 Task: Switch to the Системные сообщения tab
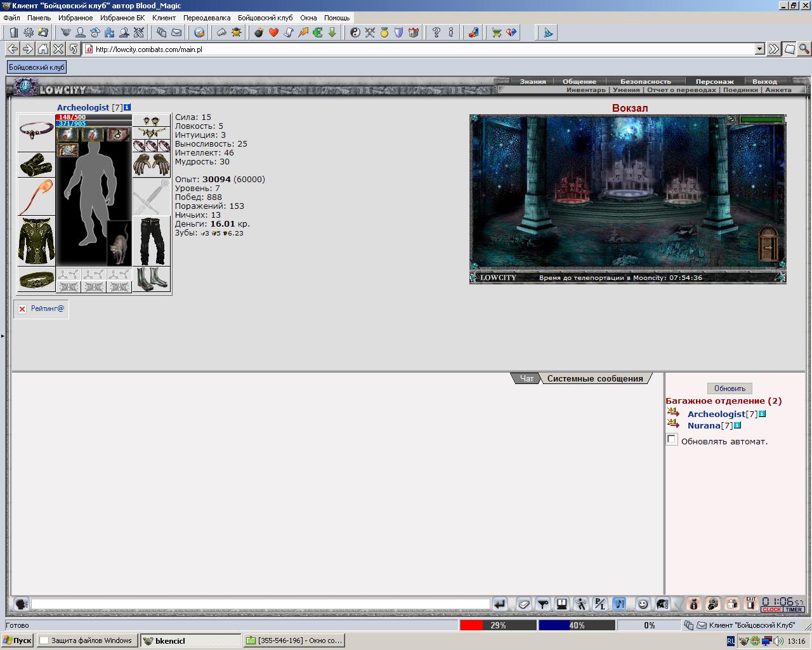[595, 378]
